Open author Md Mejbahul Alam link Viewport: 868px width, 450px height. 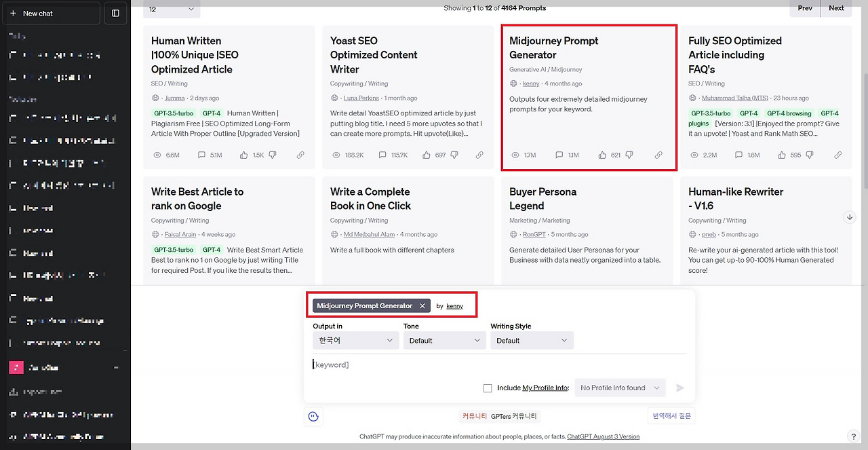370,234
